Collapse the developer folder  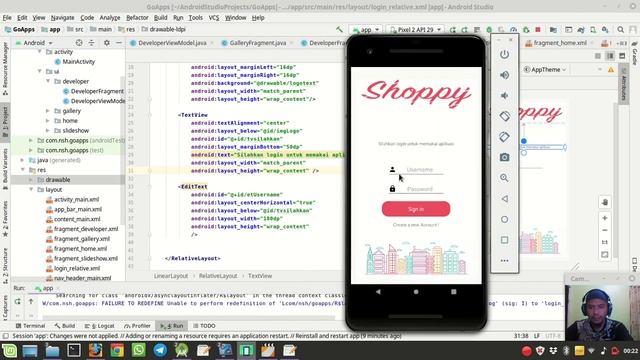click(48, 81)
